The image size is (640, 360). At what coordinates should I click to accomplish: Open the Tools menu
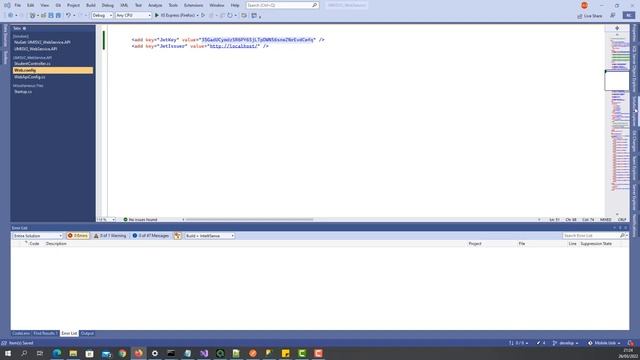click(x=173, y=5)
